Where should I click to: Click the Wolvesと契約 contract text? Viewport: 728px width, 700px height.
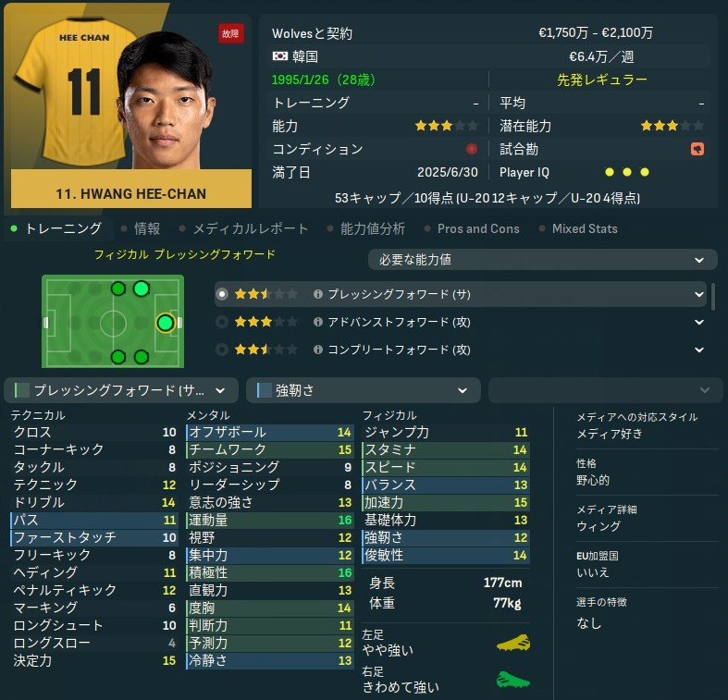pos(312,33)
